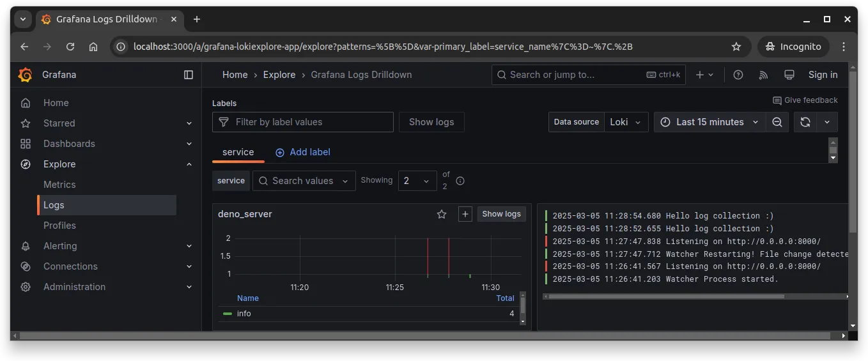Click Show logs for deno_server

tap(501, 214)
